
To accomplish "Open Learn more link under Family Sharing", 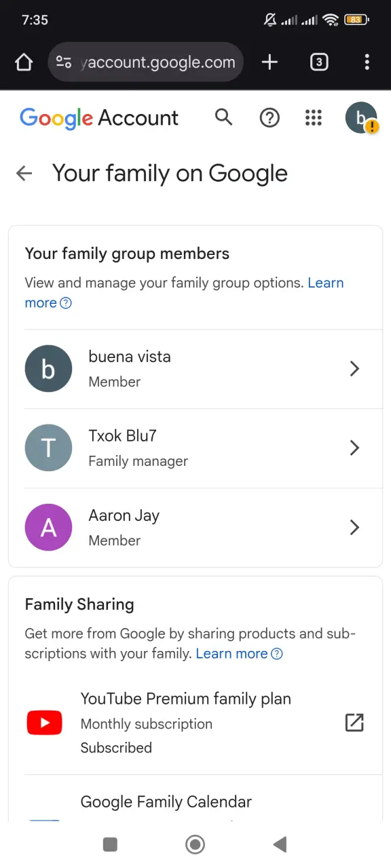I will (239, 654).
